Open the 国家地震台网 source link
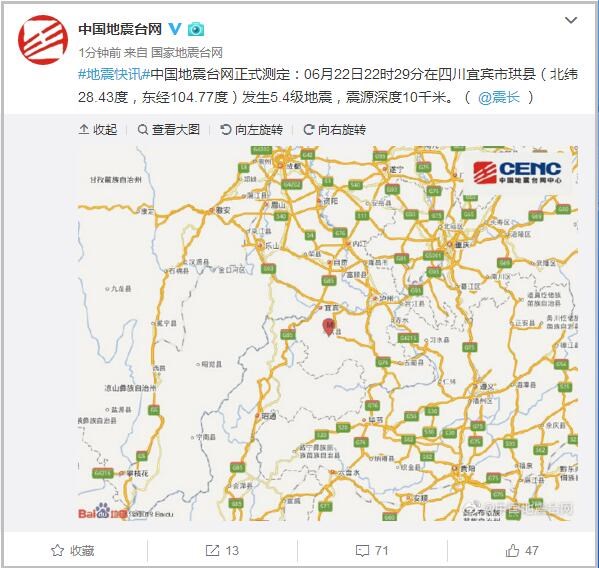The image size is (599, 568). [187, 52]
